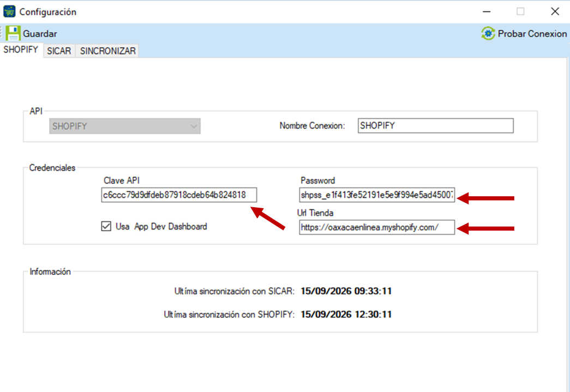Focus the Nombre Conexion input field
This screenshot has width=570, height=392.
pyautogui.click(x=435, y=126)
